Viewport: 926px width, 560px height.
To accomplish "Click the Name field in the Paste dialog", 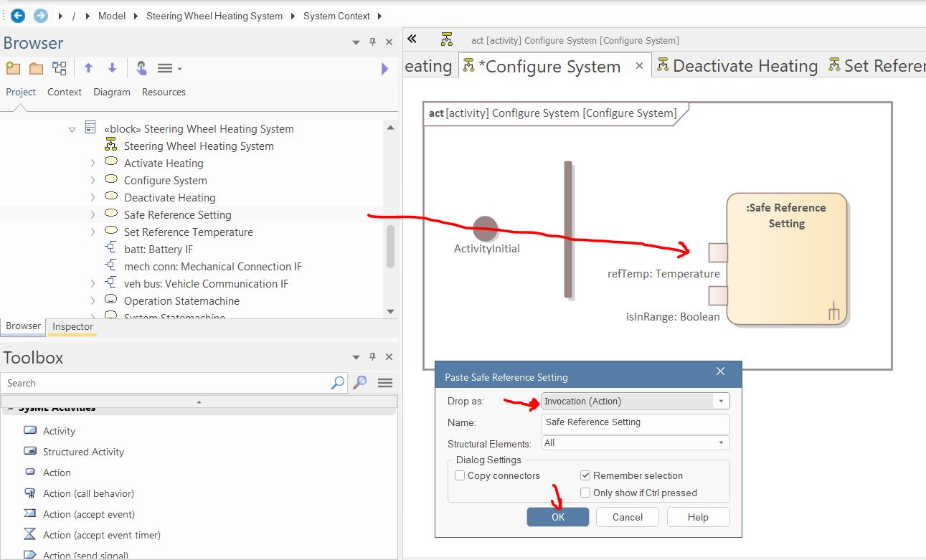I will [x=635, y=422].
